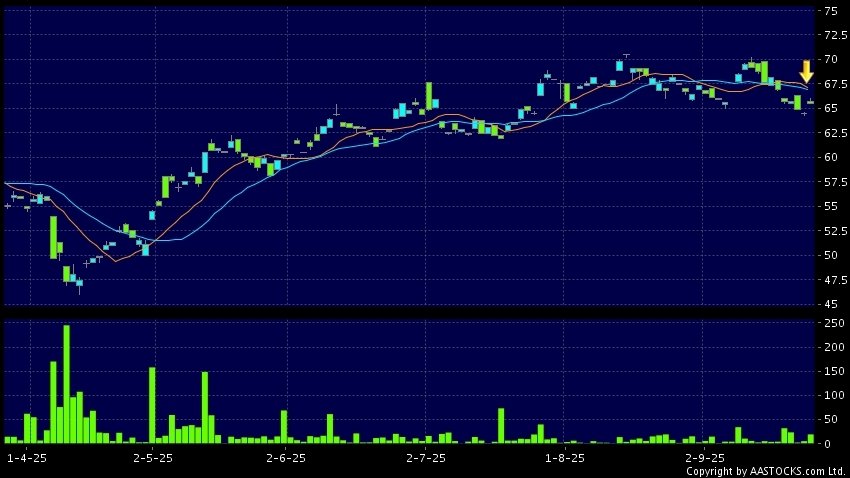The height and width of the screenshot is (478, 850).
Task: Select the 52.5 price axis label
Action: coord(835,231)
